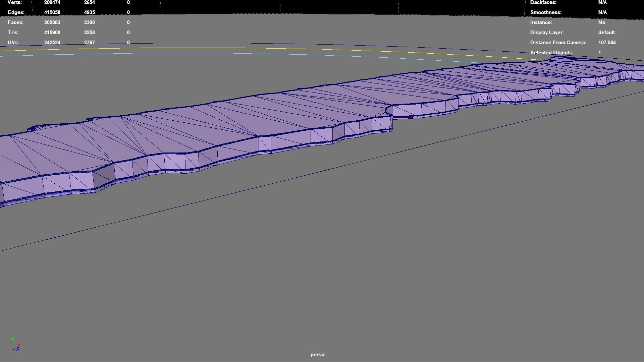Click the No value beside Instance

coord(602,22)
